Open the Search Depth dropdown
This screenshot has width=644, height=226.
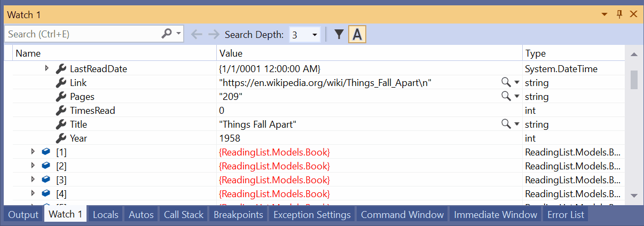click(x=314, y=35)
